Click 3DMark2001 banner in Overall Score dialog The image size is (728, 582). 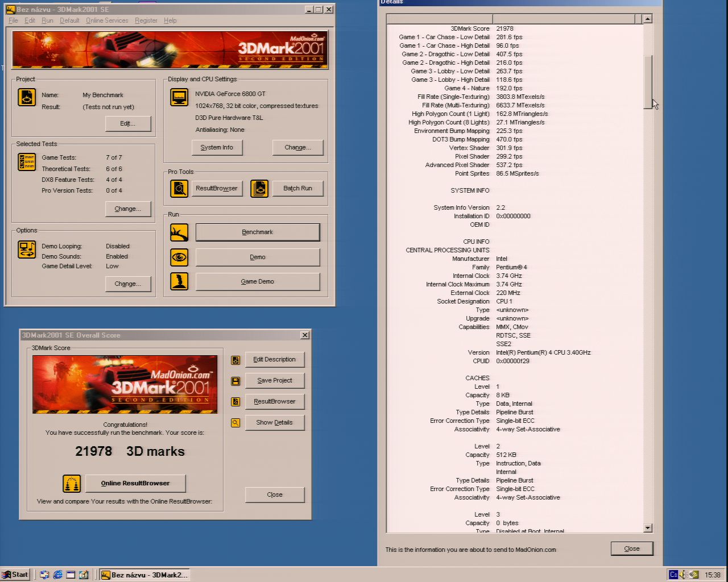pyautogui.click(x=125, y=384)
